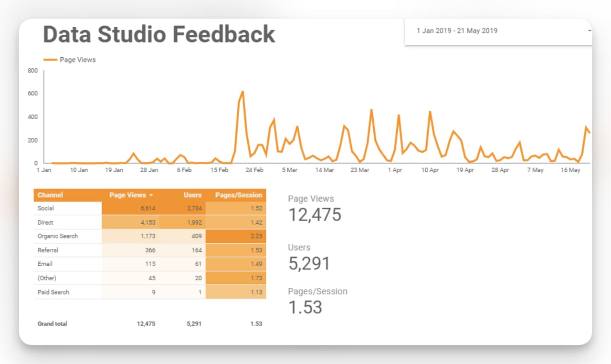Sort table by Users header

coord(192,195)
